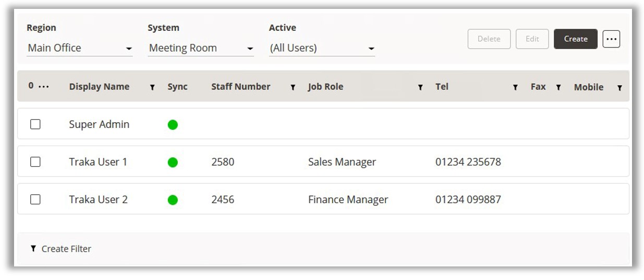Screen dimensions: 644x280
Task: Check the Traka User 2 row checkbox
Action: point(35,200)
